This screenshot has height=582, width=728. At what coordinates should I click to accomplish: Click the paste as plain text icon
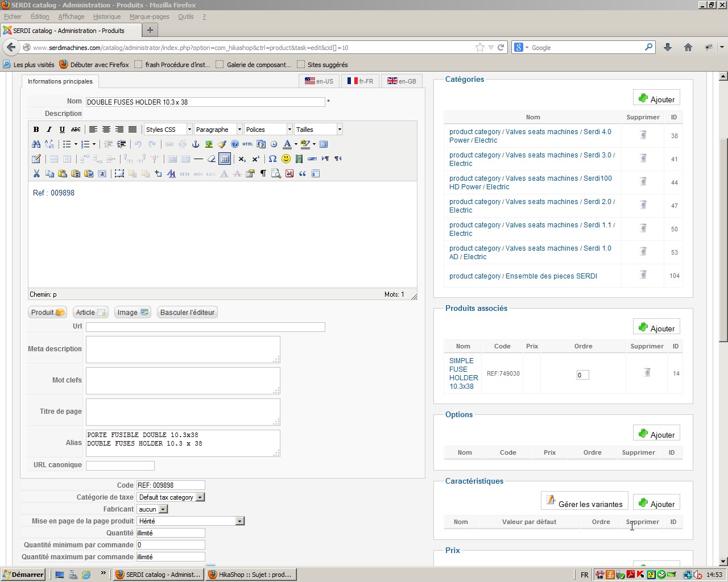tap(76, 173)
